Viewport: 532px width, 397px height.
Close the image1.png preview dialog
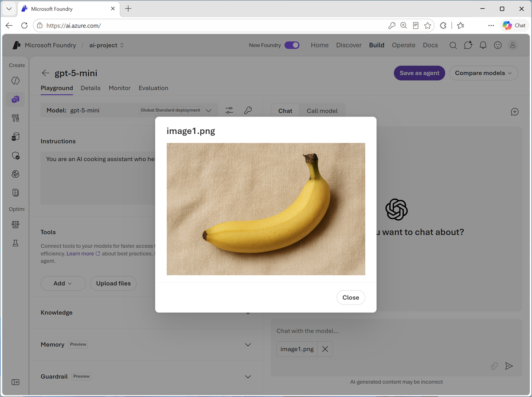click(x=351, y=297)
